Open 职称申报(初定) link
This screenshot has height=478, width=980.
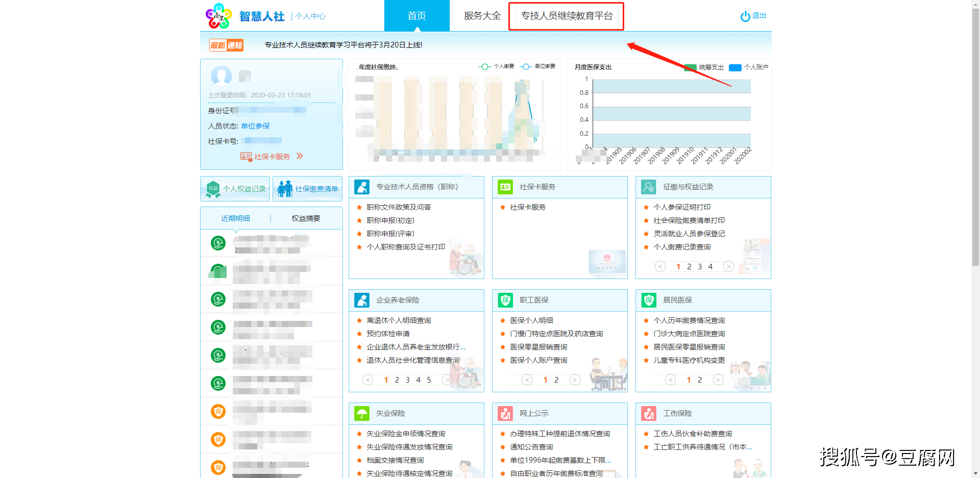pyautogui.click(x=390, y=220)
